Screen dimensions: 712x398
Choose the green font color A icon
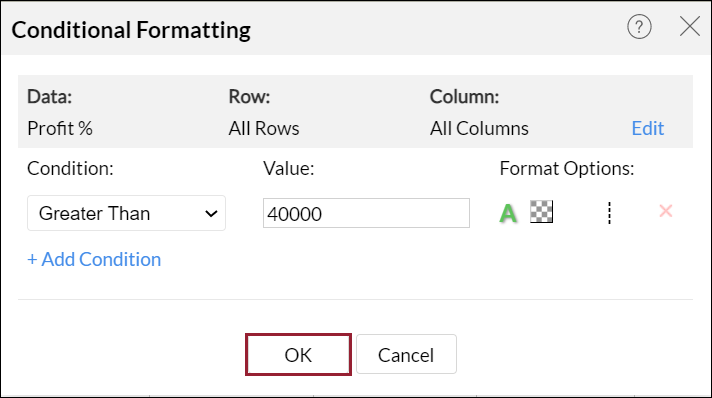(508, 213)
